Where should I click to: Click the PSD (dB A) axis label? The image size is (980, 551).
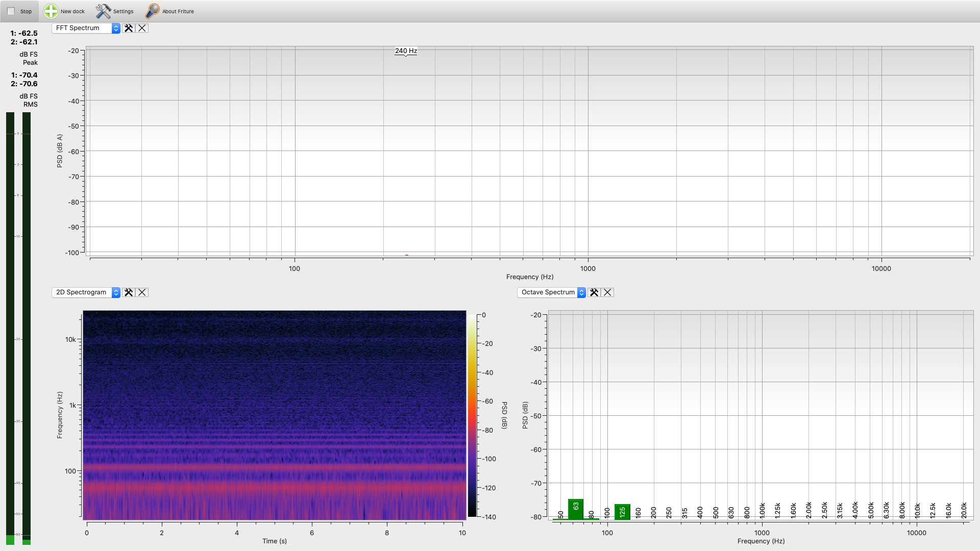[60, 151]
